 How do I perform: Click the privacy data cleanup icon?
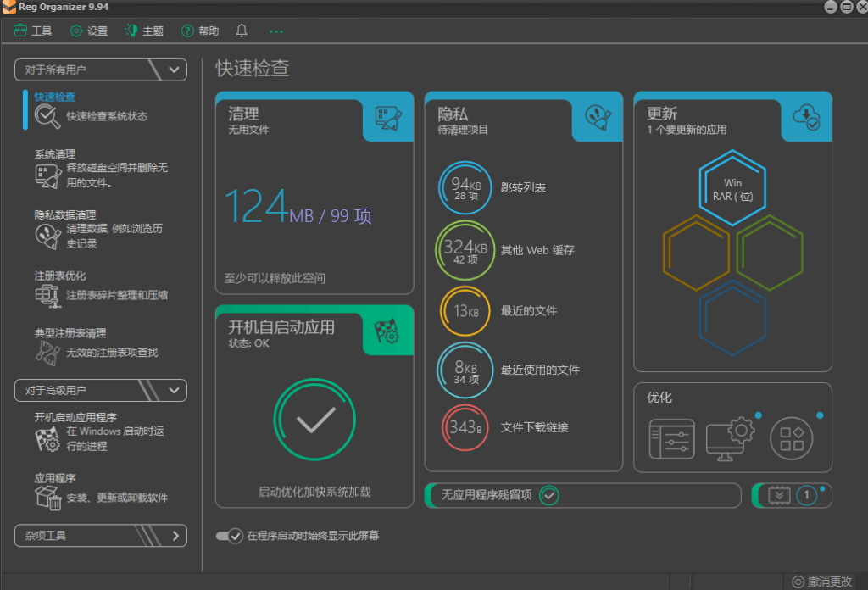(48, 237)
